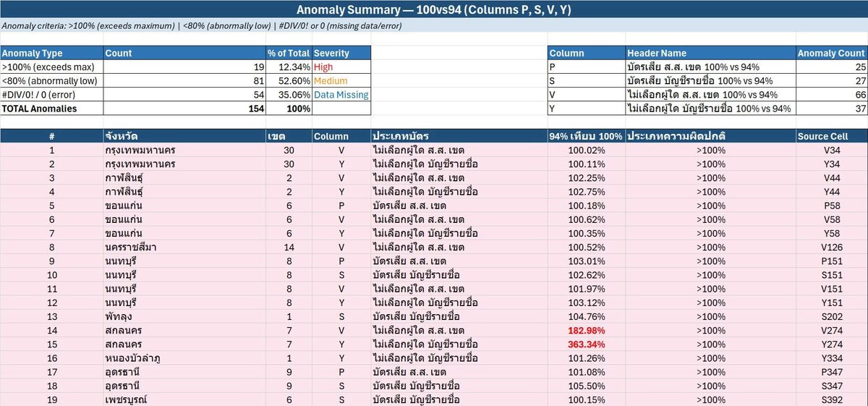Image resolution: width=868 pixels, height=406 pixels.
Task: Click the total count value 154
Action: click(x=185, y=109)
